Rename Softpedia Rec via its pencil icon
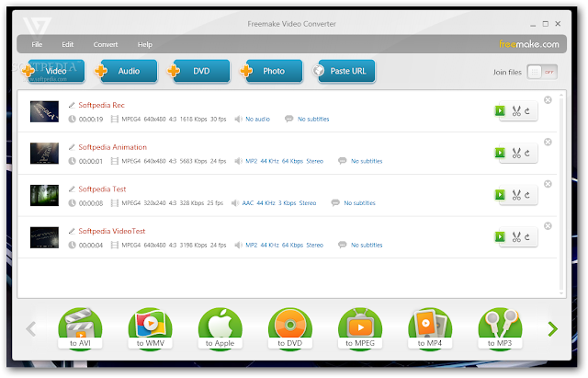 pos(72,105)
